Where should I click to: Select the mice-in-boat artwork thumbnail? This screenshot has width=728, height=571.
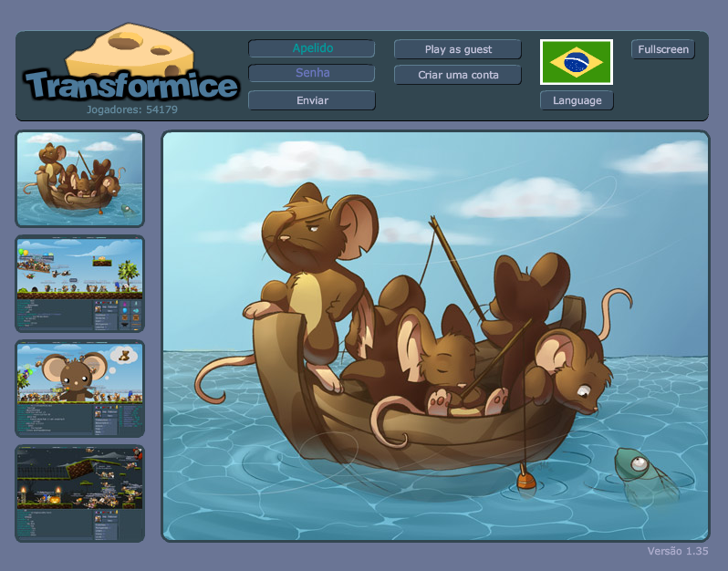coord(80,179)
